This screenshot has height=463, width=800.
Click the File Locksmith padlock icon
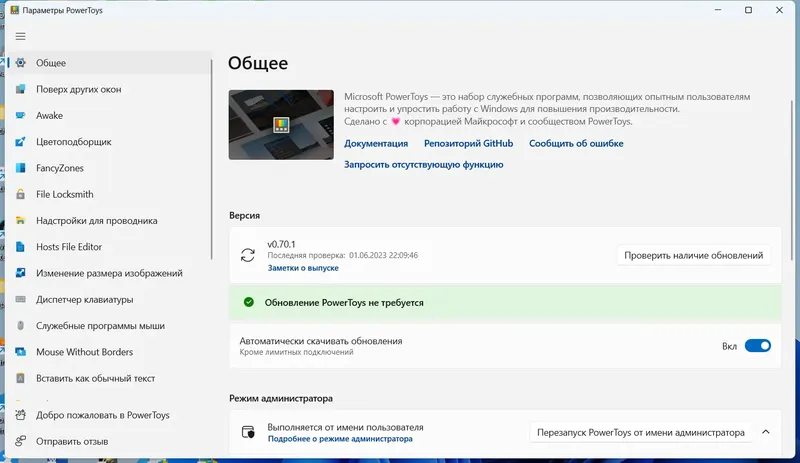(x=20, y=194)
